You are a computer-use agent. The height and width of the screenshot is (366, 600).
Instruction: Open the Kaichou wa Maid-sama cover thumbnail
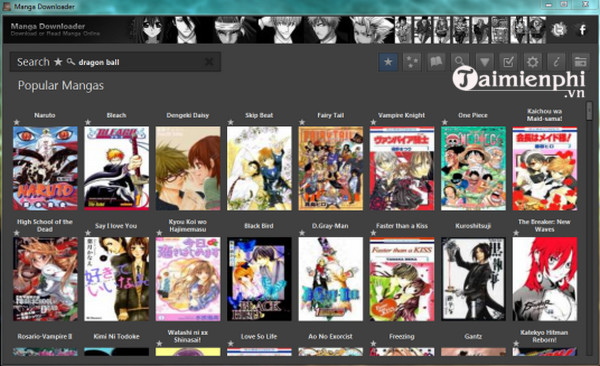coord(545,168)
